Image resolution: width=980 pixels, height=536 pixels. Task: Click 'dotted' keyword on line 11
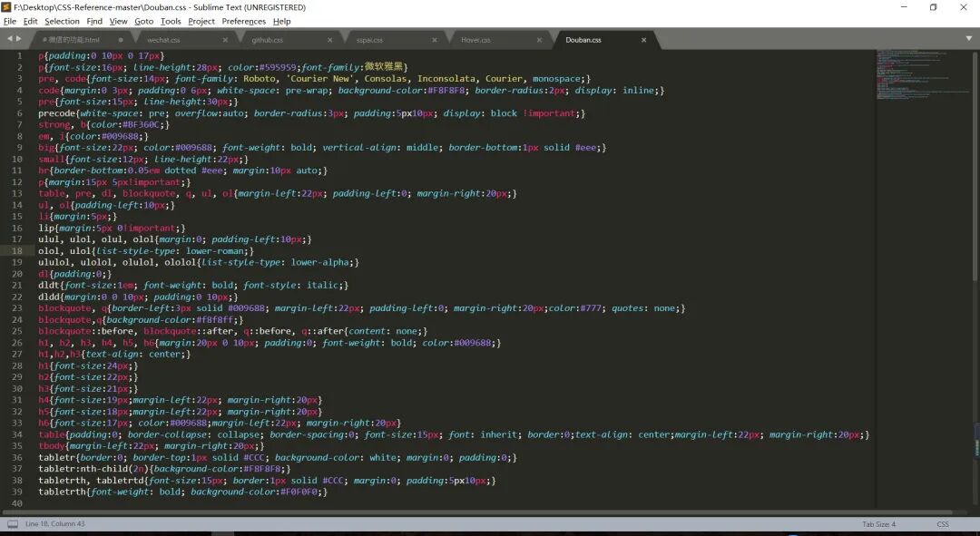click(181, 171)
